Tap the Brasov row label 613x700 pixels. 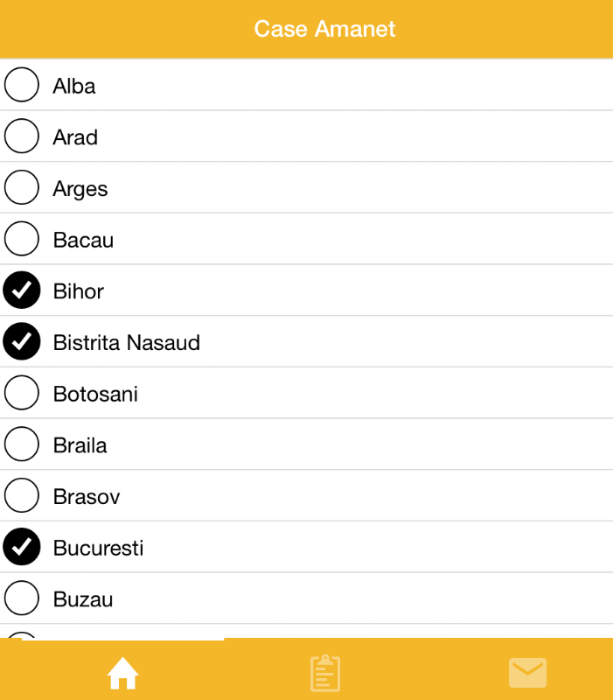coord(86,497)
